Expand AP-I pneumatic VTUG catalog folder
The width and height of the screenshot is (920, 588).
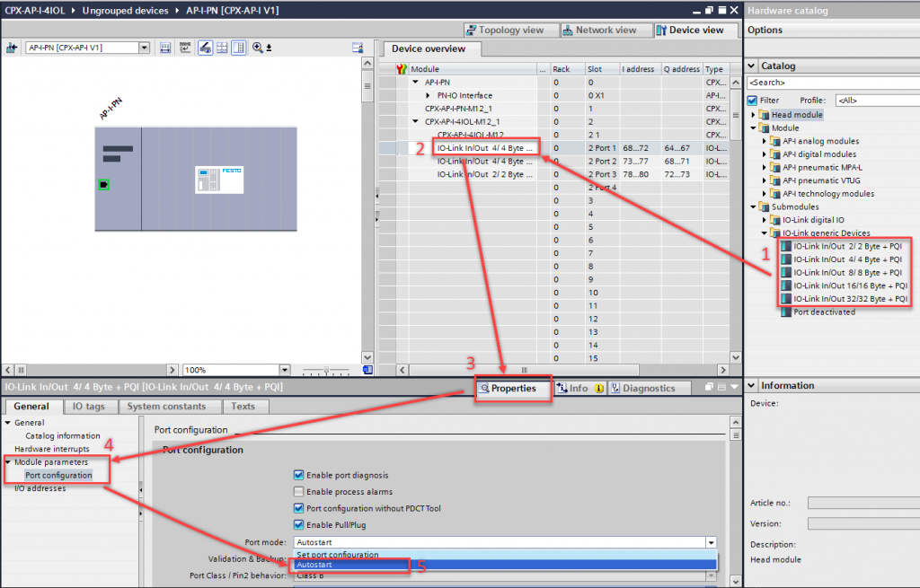pos(765,180)
